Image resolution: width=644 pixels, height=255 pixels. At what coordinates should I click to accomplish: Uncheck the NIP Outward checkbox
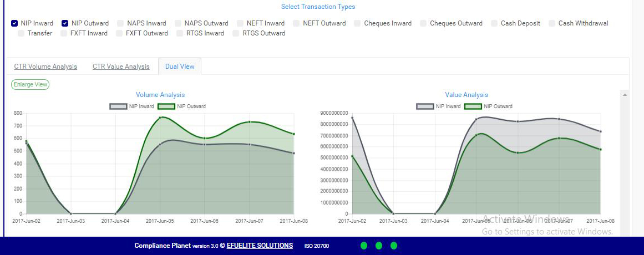click(65, 23)
